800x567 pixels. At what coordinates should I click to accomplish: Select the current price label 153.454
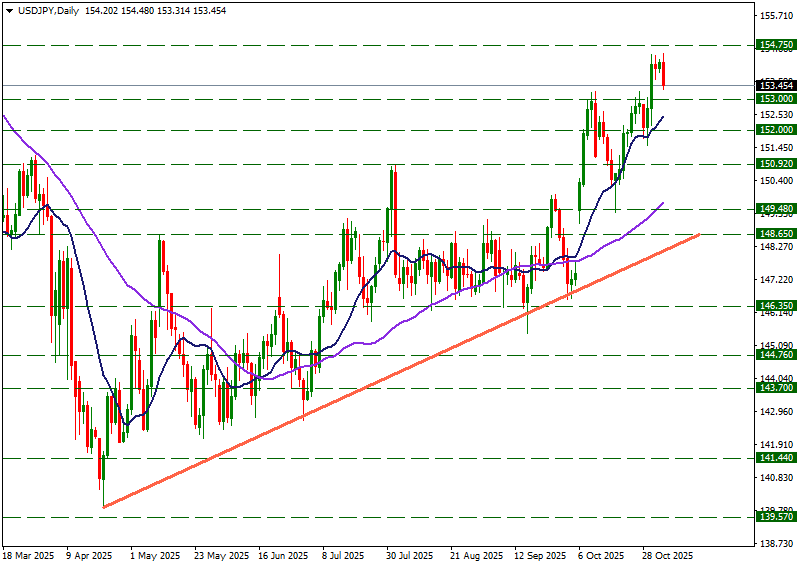pos(776,86)
